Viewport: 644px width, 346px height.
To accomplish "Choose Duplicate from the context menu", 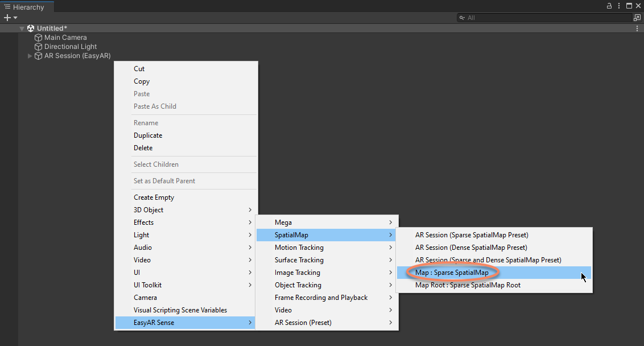I will click(148, 135).
